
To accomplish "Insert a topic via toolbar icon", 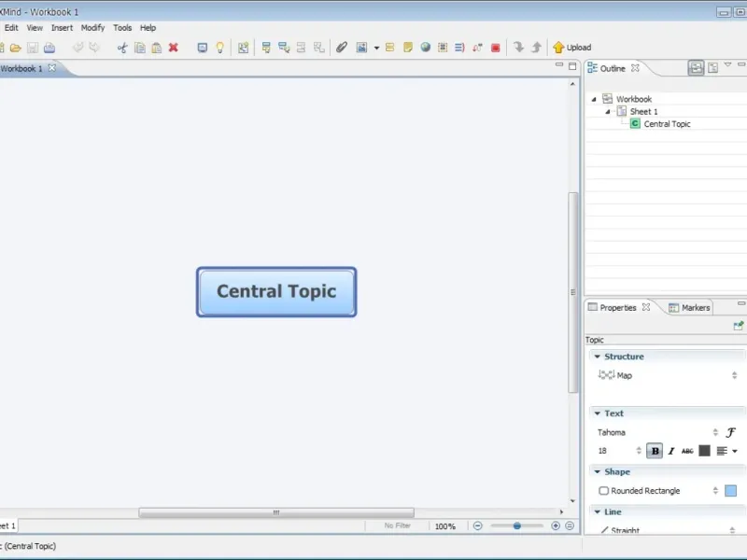I will tap(266, 48).
